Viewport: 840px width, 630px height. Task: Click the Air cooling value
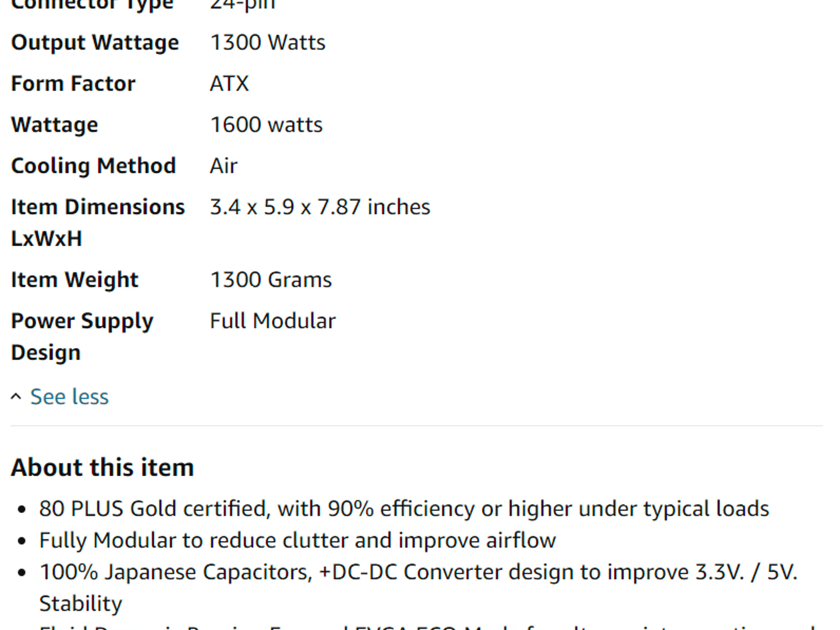click(224, 166)
